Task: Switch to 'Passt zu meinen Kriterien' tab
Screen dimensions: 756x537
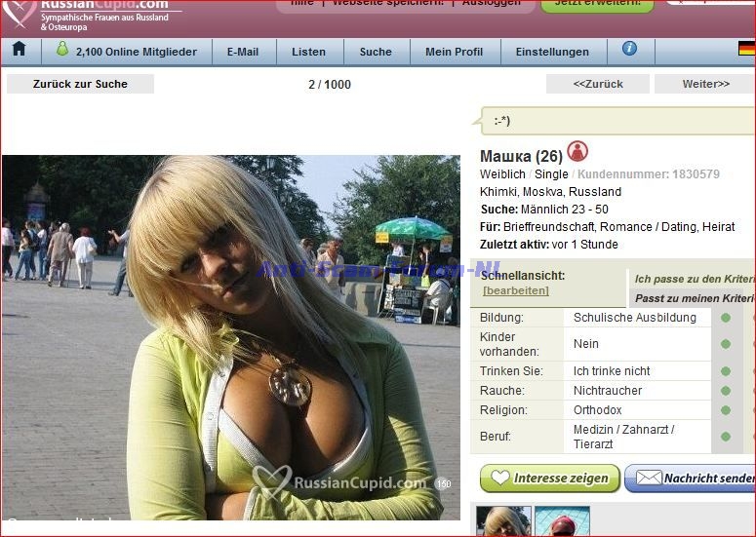Action: tap(695, 298)
